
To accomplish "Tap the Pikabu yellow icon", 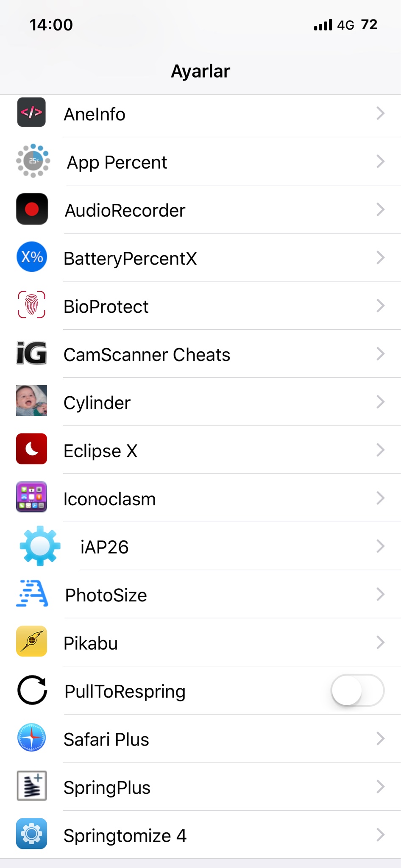I will (32, 642).
